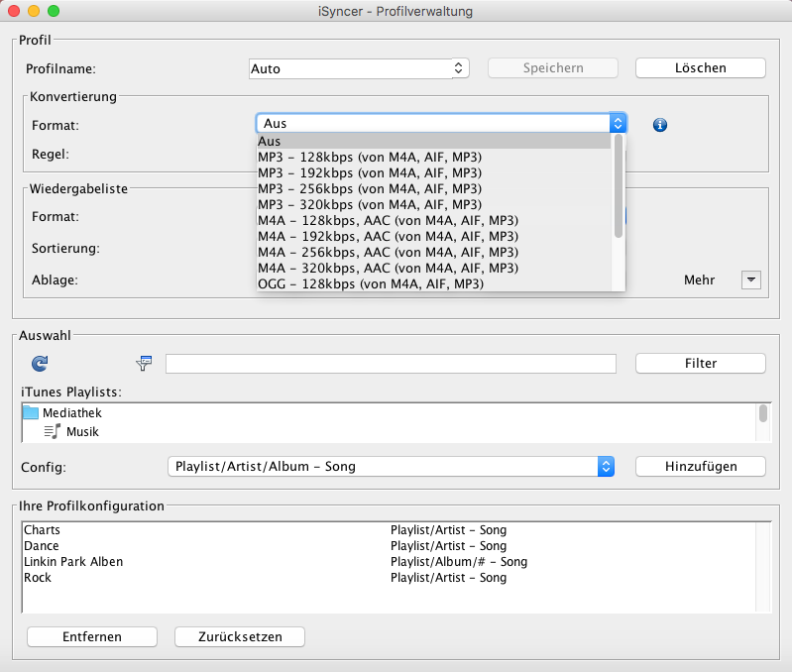Select the Mediathek tree item
Screen dimensions: 792x672
coord(72,413)
